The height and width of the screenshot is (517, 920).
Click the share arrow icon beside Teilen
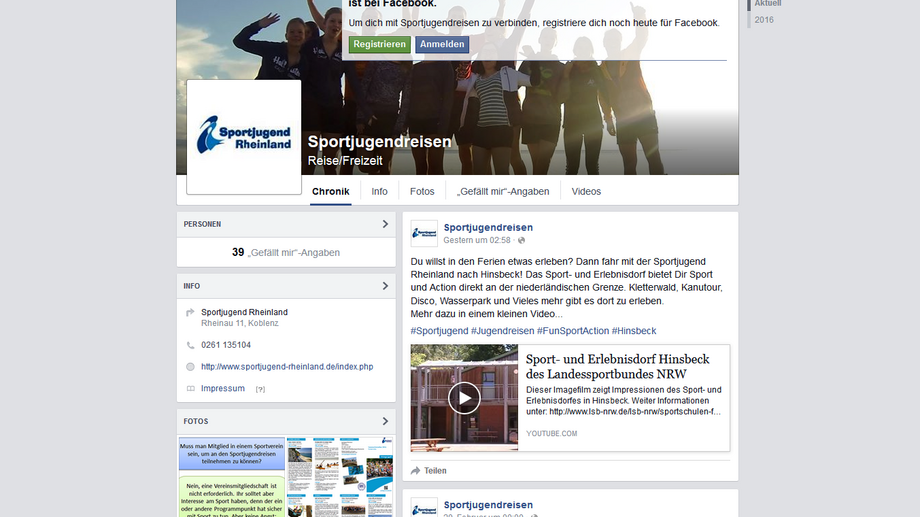coord(415,470)
